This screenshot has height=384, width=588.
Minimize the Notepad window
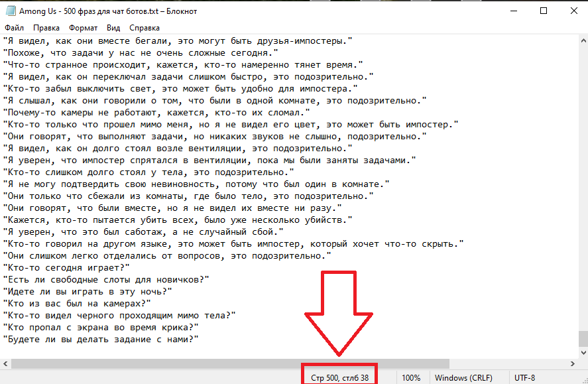[x=514, y=11]
